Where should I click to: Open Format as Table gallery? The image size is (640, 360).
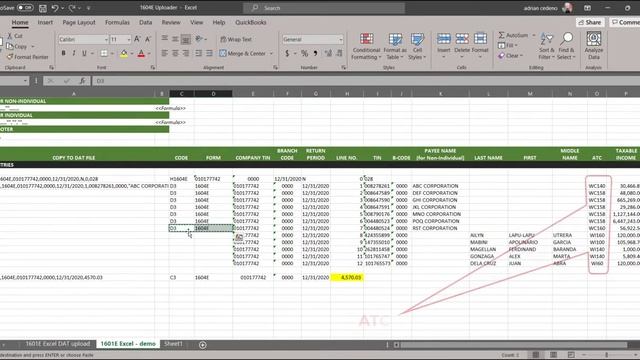tap(395, 46)
